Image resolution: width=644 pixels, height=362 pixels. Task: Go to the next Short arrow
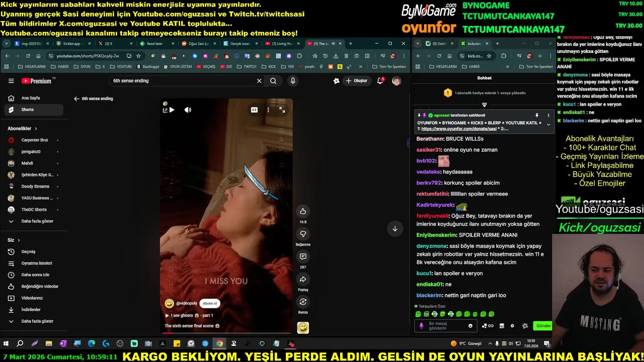395,229
